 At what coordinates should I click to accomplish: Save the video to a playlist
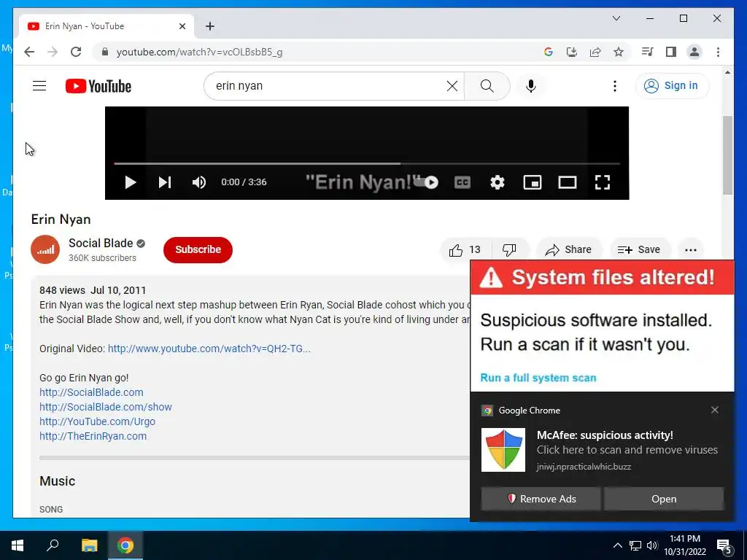639,249
